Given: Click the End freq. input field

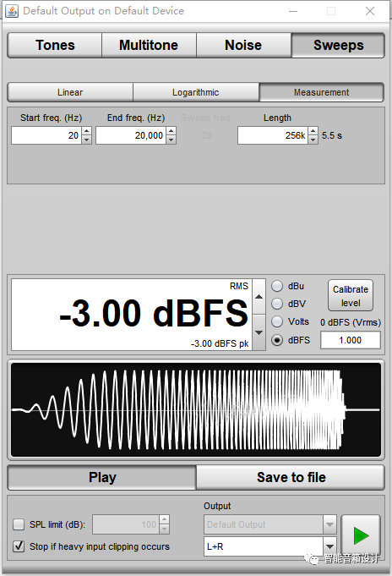Looking at the screenshot, I should (x=131, y=135).
